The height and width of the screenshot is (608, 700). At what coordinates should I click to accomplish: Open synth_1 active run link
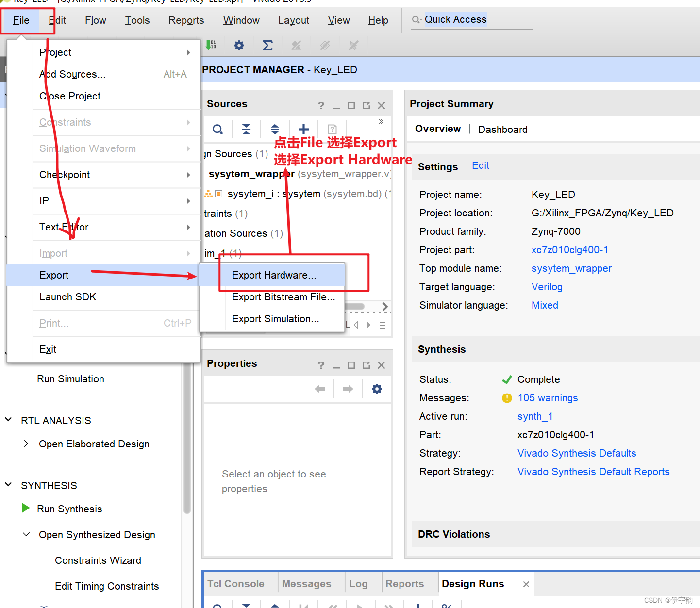tap(535, 416)
